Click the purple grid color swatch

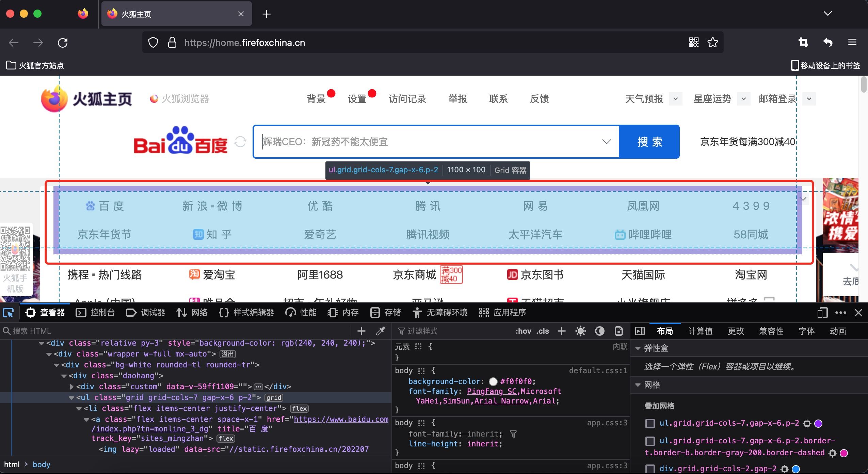pos(818,423)
